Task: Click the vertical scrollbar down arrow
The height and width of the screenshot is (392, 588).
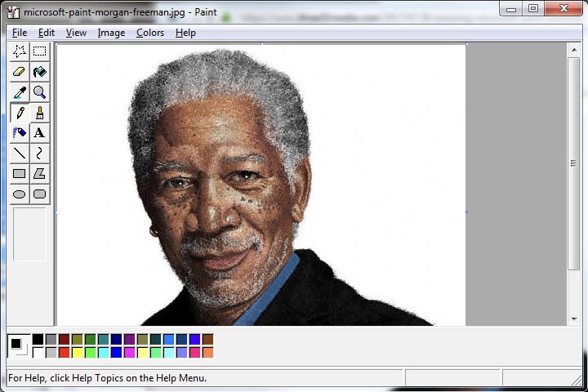Action: pos(574,318)
